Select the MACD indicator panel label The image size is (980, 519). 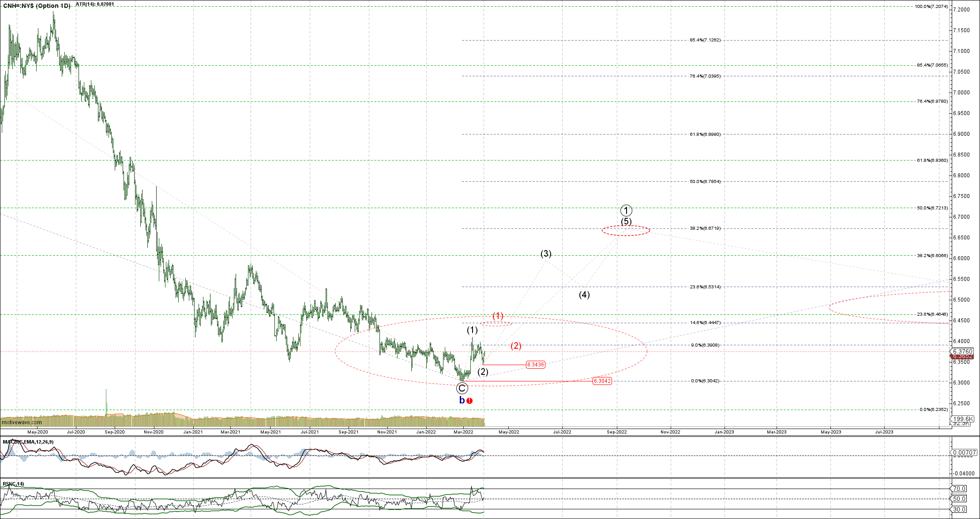(x=28, y=442)
